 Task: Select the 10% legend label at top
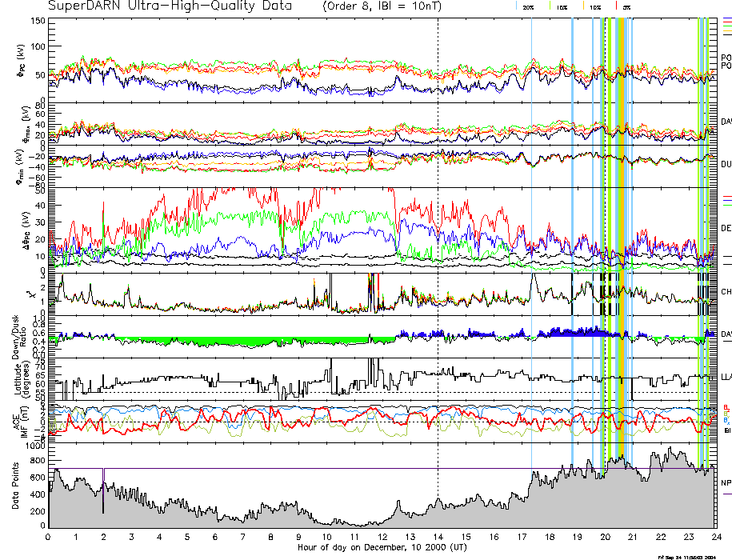595,7
